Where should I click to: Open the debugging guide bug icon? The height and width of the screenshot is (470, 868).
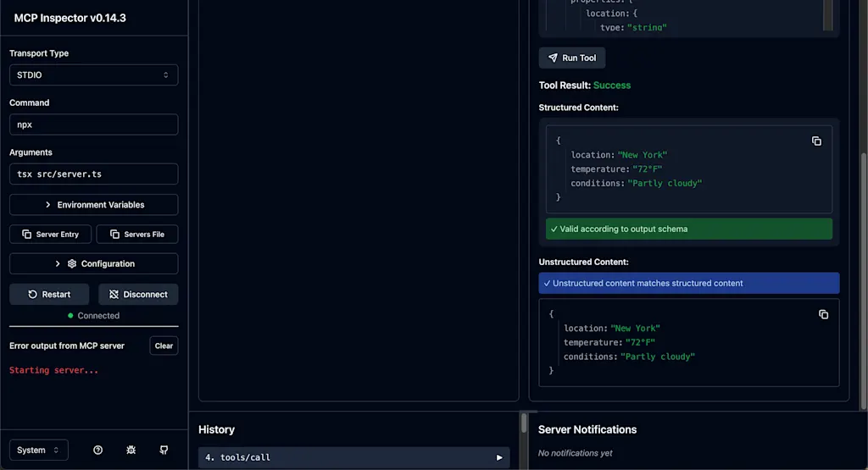click(131, 450)
